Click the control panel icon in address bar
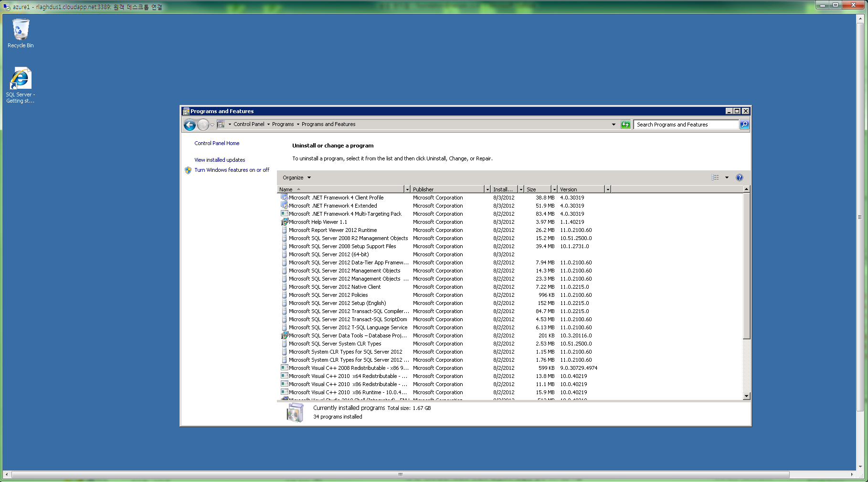This screenshot has width=868, height=482. pos(221,124)
